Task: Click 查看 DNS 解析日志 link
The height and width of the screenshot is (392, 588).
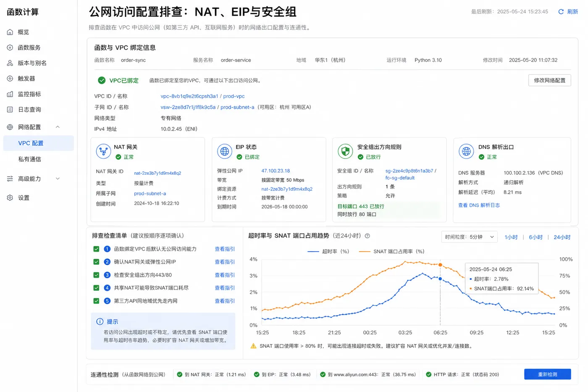Action: (x=479, y=205)
